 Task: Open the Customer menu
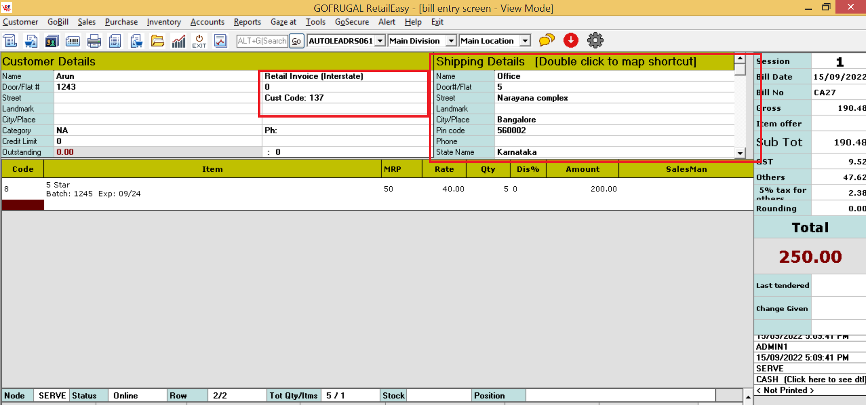coord(20,22)
